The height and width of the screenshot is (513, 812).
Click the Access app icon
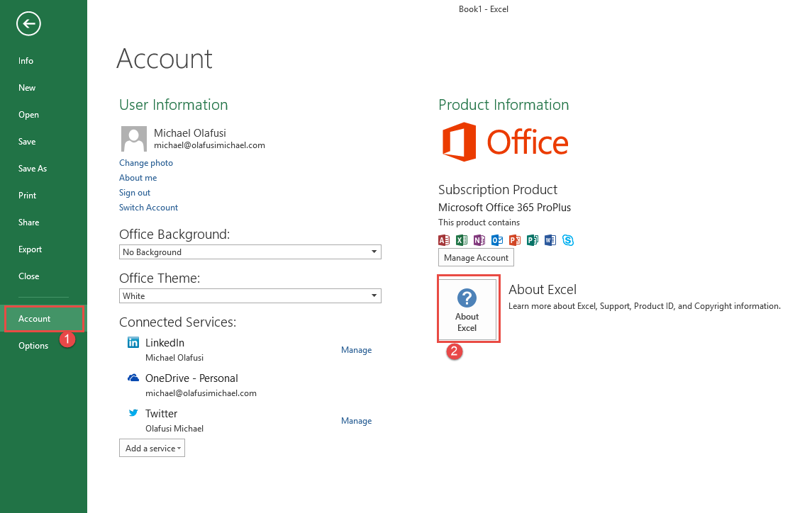[444, 240]
